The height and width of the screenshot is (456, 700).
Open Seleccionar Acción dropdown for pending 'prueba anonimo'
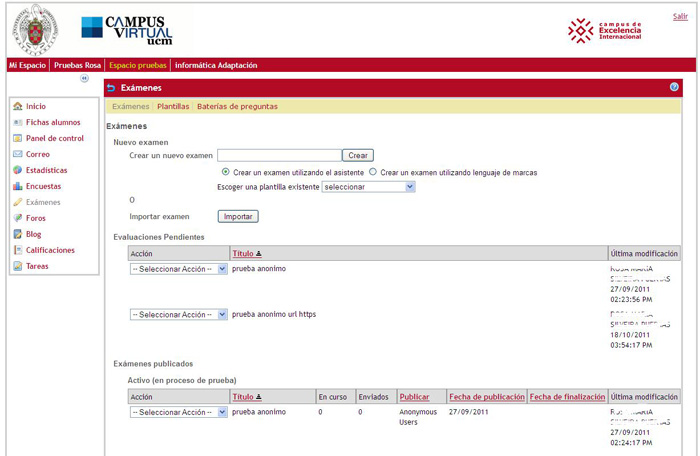[179, 269]
